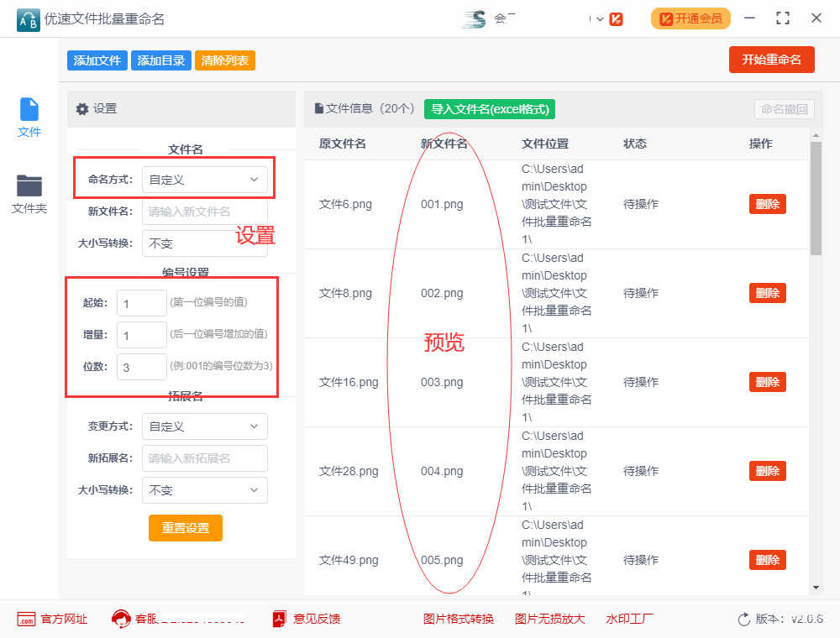Open the 水印工厂 link

(x=629, y=620)
